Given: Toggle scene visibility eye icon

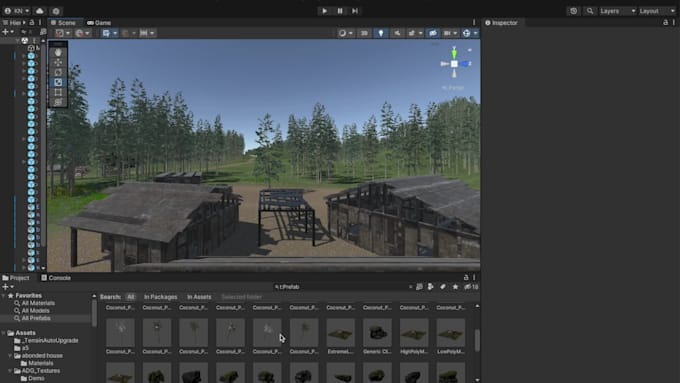Looking at the screenshot, I should pyautogui.click(x=433, y=33).
